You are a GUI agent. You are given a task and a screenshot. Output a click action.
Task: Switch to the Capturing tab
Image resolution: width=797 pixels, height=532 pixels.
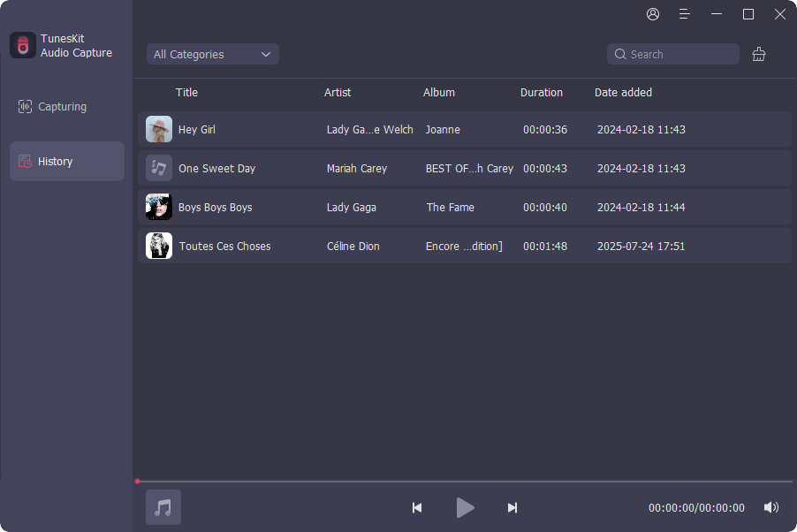click(67, 106)
